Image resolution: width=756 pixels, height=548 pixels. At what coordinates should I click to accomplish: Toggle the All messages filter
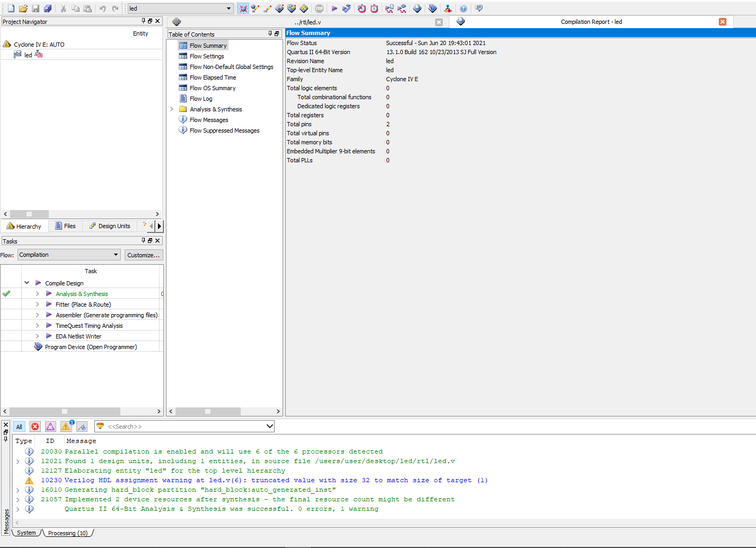[x=19, y=427]
